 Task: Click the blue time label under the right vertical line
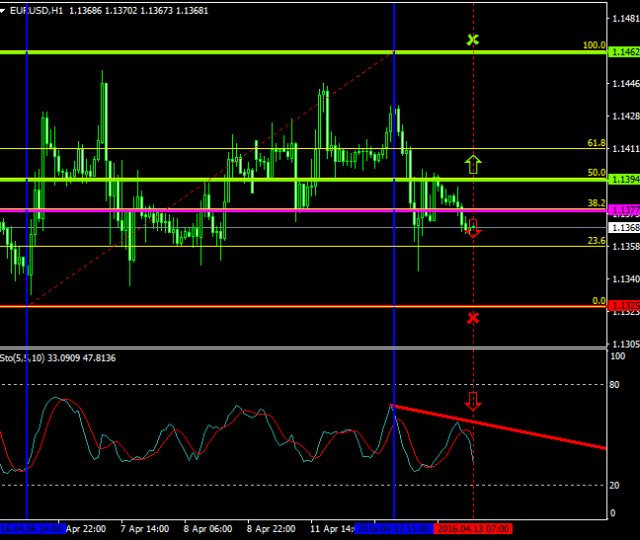(x=394, y=528)
